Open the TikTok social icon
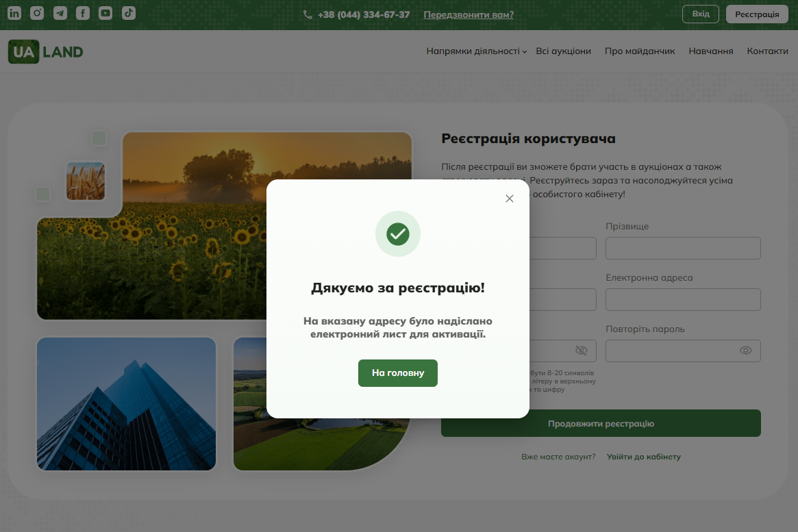 [129, 13]
